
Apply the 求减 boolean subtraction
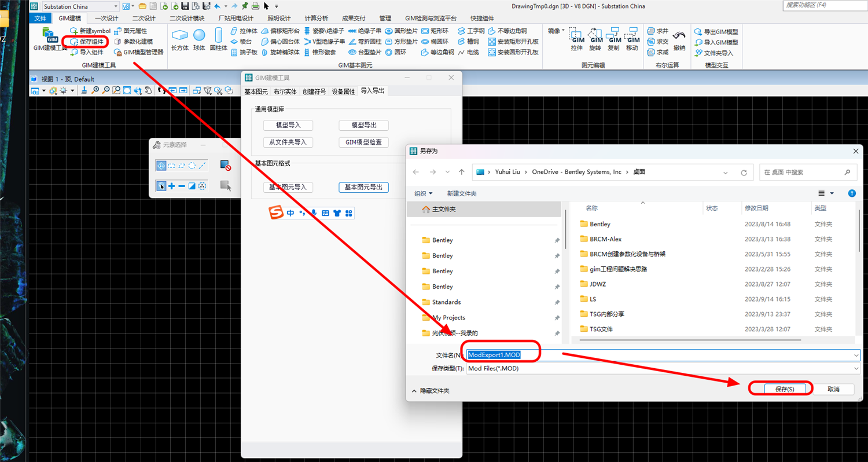[658, 52]
